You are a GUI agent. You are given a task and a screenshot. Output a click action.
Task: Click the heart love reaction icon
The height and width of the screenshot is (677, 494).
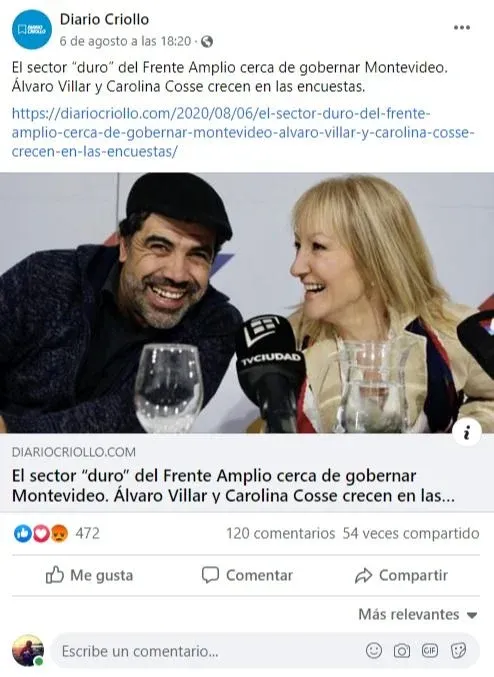41,534
